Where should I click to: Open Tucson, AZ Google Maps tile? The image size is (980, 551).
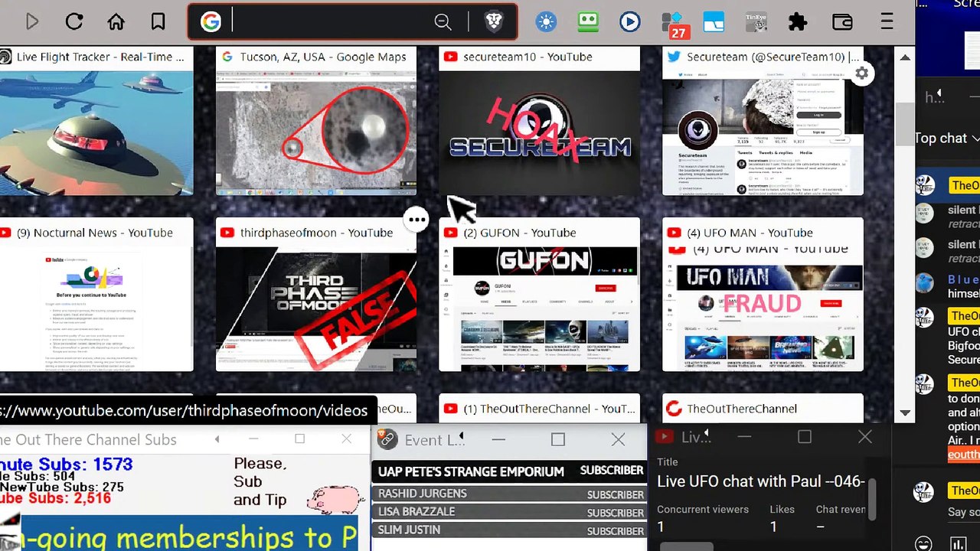(x=316, y=122)
